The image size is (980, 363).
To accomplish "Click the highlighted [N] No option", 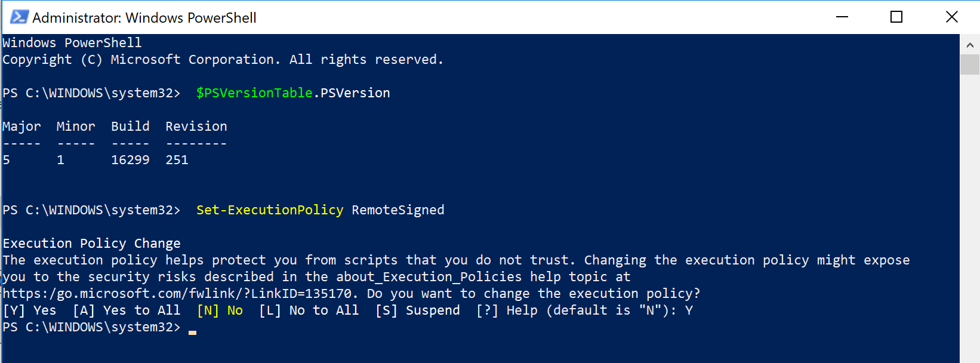I will coord(220,310).
